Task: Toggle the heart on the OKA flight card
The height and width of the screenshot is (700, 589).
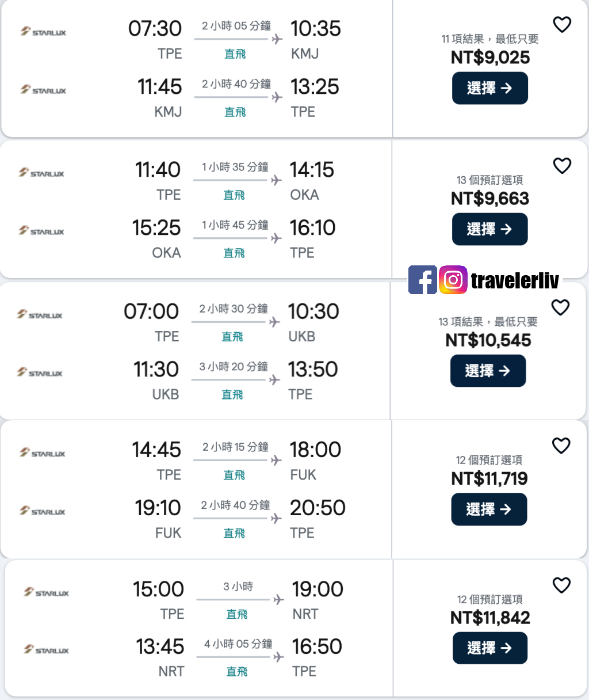Action: 562,166
